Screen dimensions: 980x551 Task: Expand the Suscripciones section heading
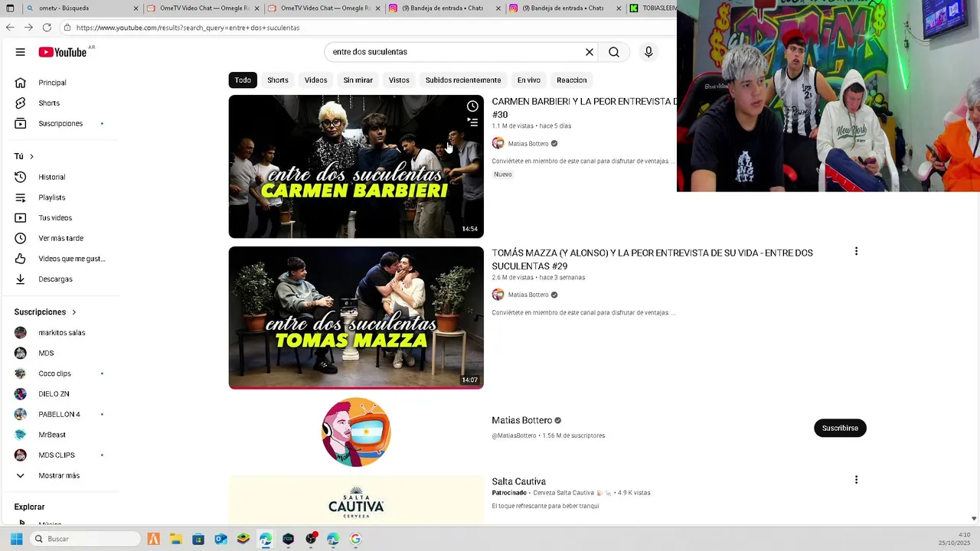46,312
